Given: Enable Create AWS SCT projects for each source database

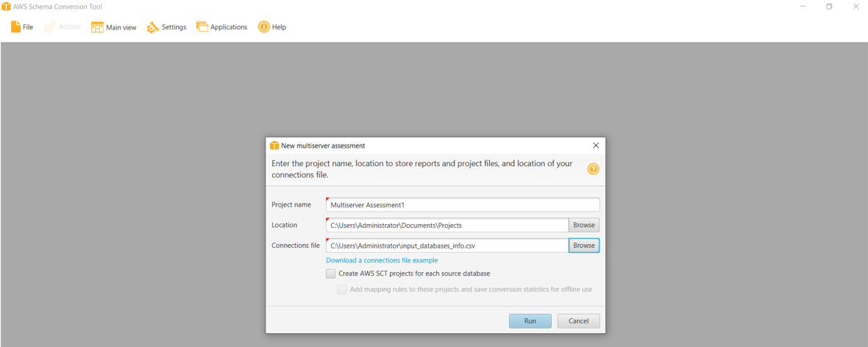Looking at the screenshot, I should click(x=330, y=273).
